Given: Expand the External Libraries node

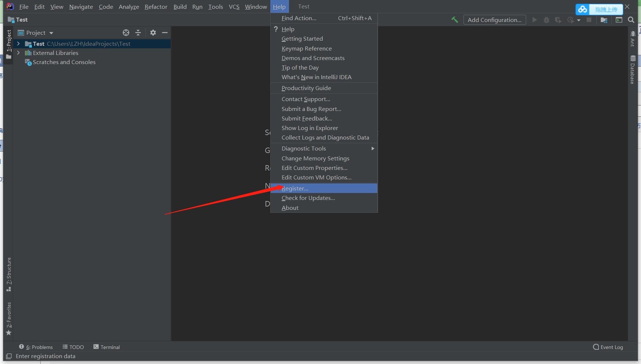Looking at the screenshot, I should (x=18, y=53).
